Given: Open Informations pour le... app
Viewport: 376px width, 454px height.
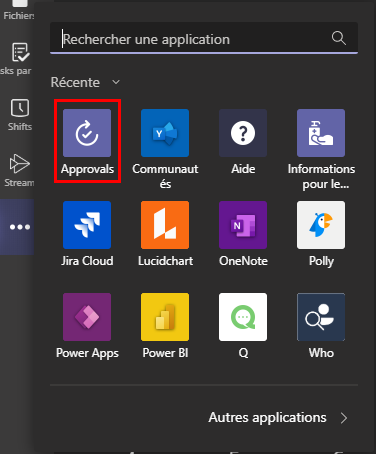Looking at the screenshot, I should [321, 133].
